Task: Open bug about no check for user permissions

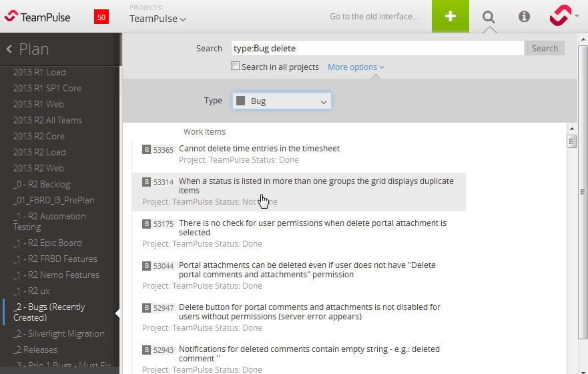Action: coord(312,227)
